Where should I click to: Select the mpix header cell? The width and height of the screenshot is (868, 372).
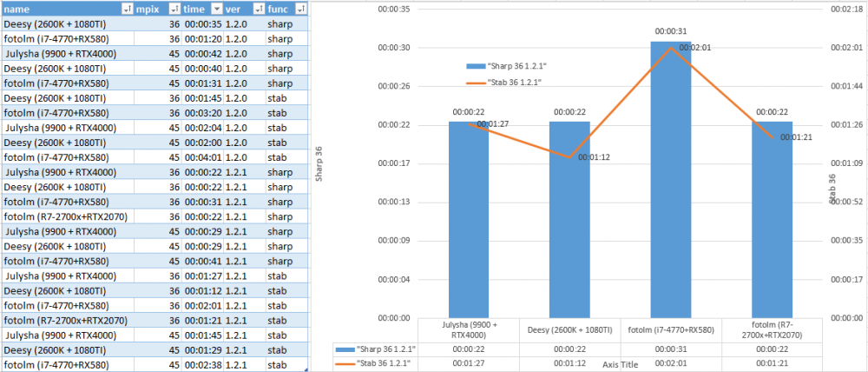click(158, 9)
